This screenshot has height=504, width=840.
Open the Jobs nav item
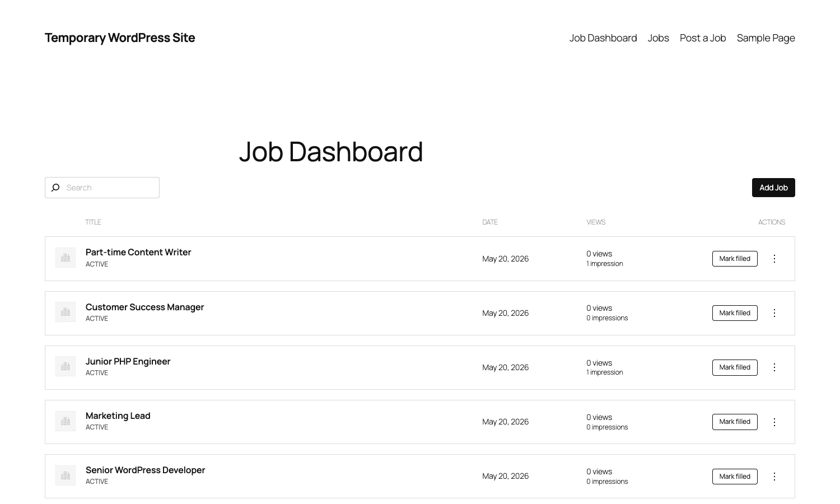click(x=659, y=38)
